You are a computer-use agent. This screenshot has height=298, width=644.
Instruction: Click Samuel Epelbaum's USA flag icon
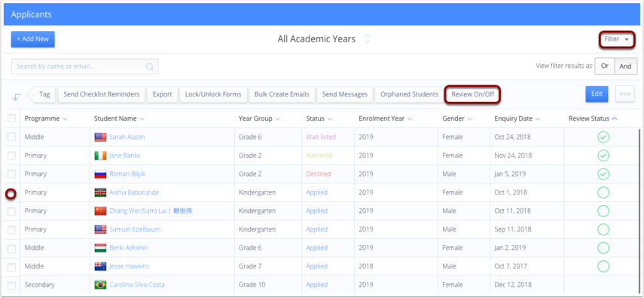100,229
